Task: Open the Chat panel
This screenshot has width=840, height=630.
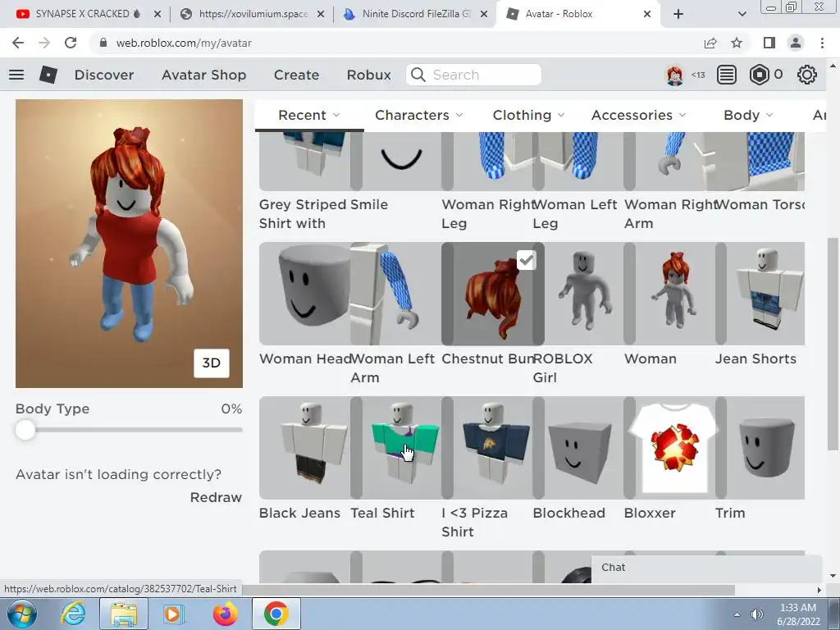Action: [706, 568]
